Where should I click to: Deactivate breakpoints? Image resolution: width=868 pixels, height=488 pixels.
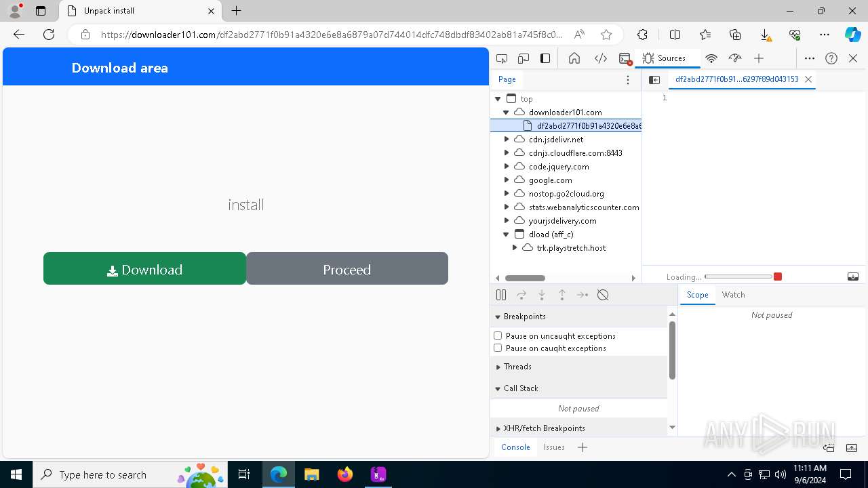tap(603, 295)
